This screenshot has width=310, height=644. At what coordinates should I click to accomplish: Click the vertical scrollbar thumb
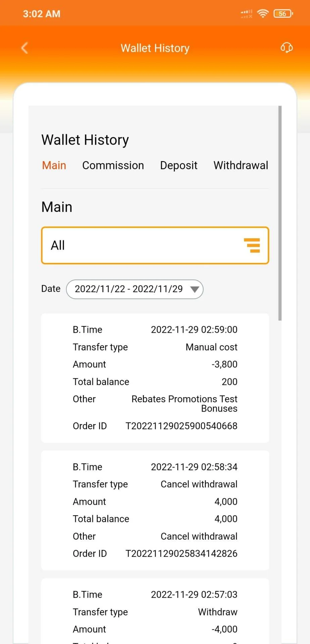280,213
